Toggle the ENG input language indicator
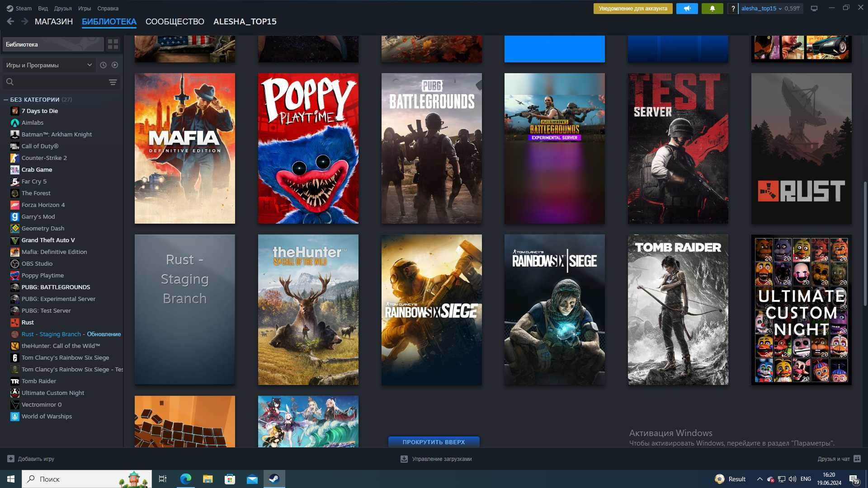 806,479
